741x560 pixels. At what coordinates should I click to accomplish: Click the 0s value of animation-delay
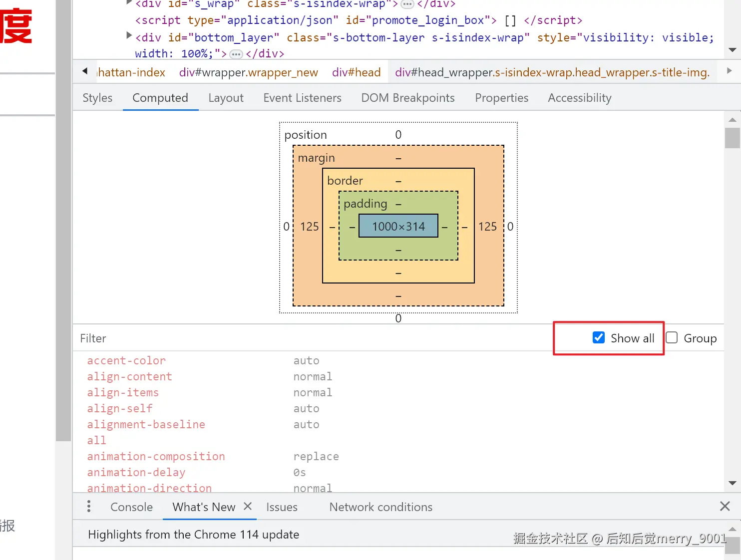(300, 472)
